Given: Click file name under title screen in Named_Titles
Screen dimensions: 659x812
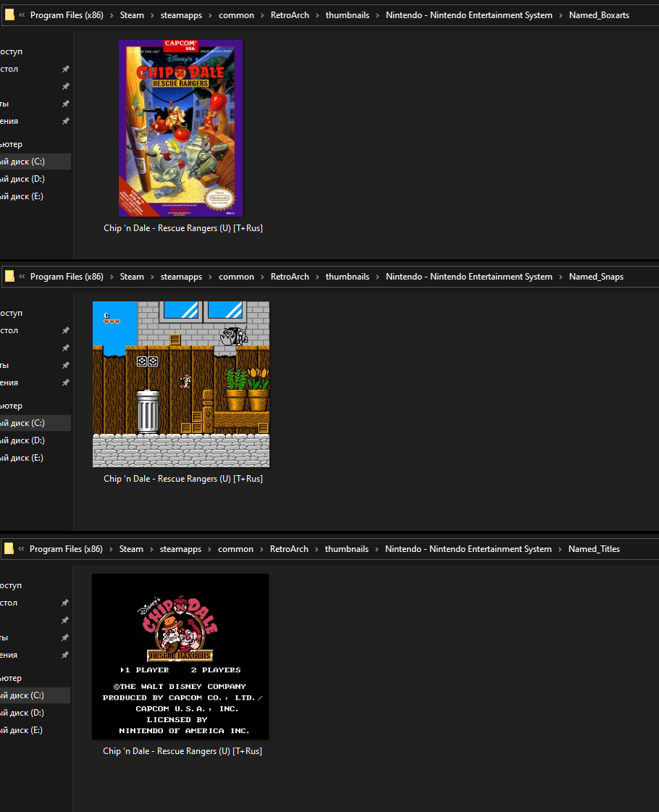Looking at the screenshot, I should click(x=182, y=751).
